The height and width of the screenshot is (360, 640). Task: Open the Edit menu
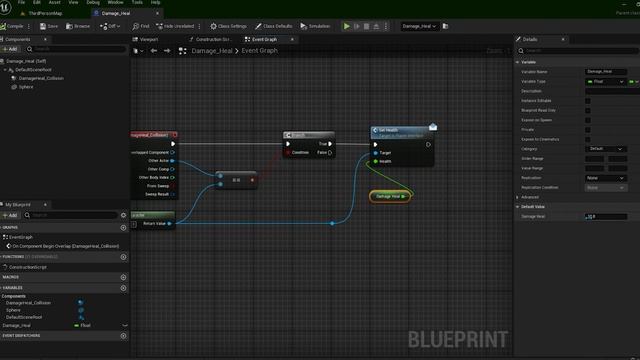(37, 2)
